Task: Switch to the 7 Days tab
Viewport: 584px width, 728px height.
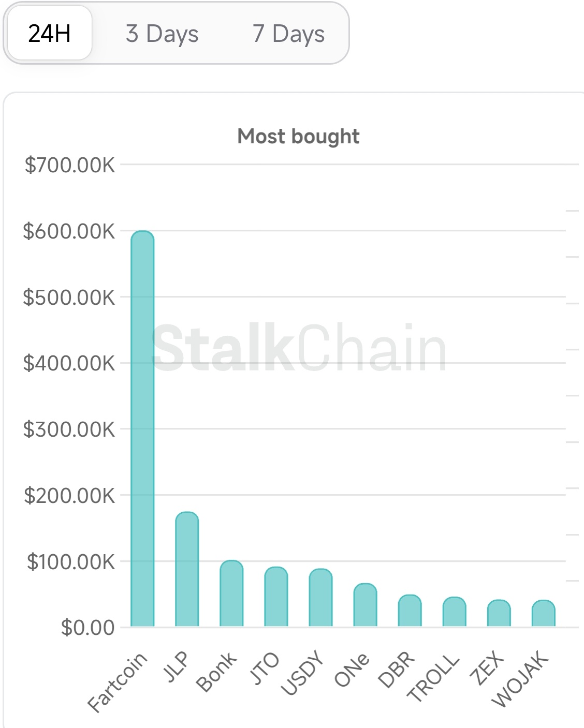Action: click(x=288, y=34)
